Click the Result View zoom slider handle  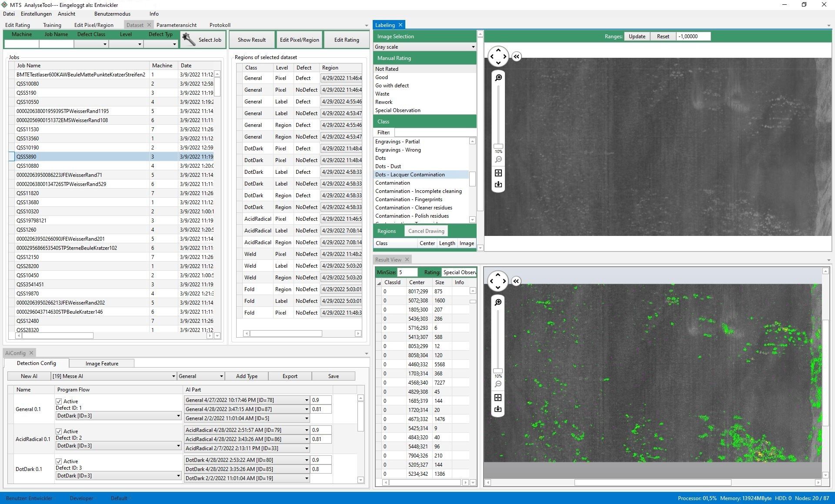(x=498, y=371)
